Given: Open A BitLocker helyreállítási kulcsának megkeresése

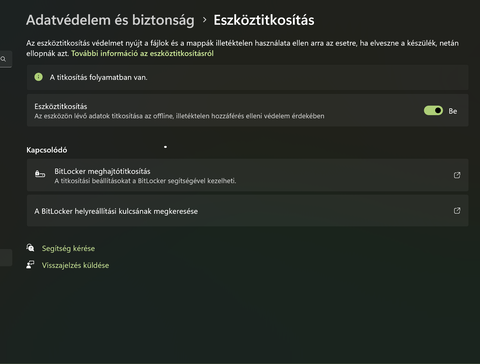Looking at the screenshot, I should click(247, 211).
